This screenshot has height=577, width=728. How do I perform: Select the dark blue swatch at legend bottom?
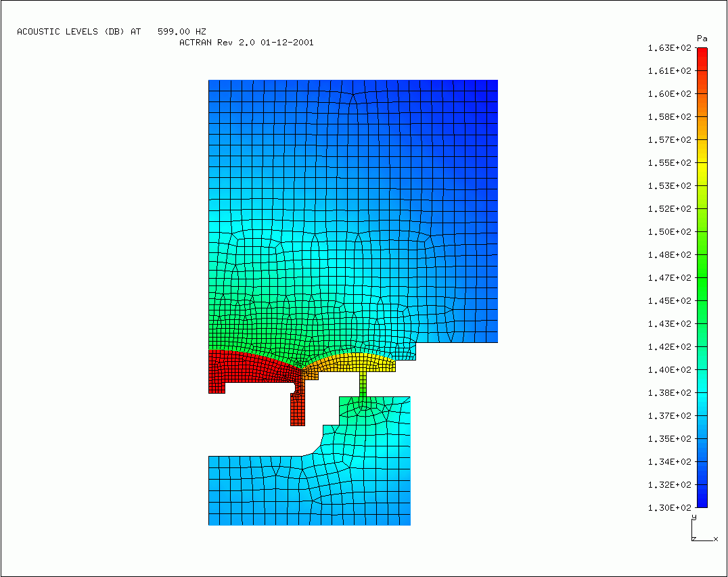pos(702,499)
